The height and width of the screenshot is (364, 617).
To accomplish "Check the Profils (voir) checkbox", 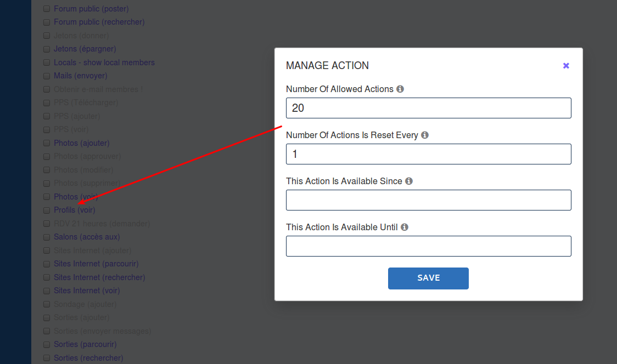I will click(x=47, y=211).
